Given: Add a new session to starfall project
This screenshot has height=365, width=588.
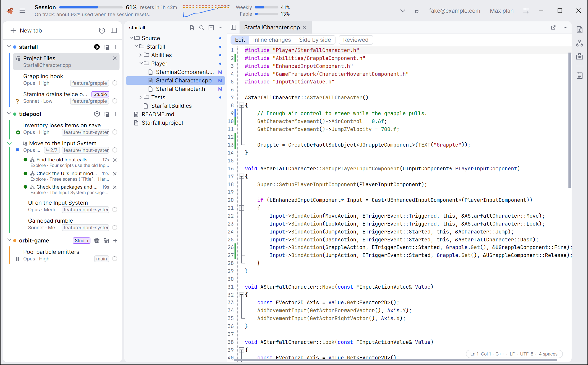Looking at the screenshot, I should (x=115, y=47).
